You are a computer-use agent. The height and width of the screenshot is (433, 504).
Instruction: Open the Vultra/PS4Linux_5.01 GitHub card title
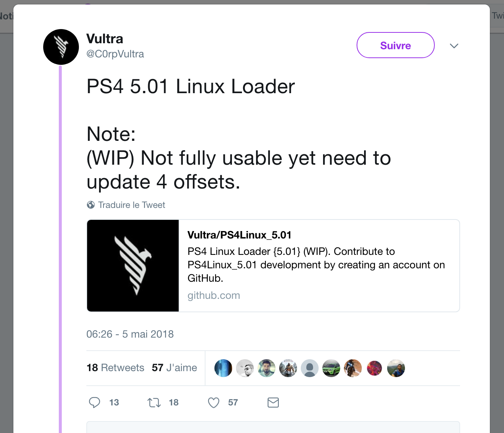[x=239, y=235]
